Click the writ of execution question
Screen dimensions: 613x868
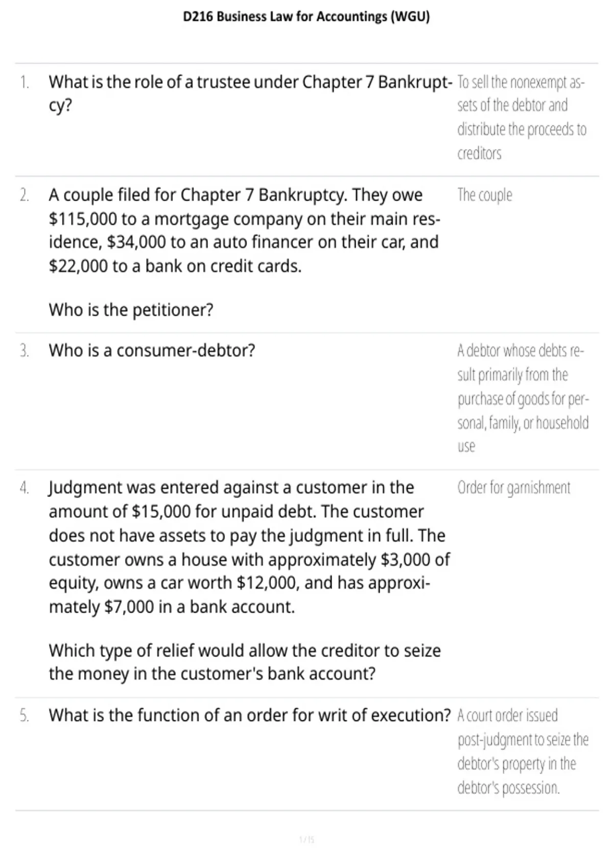tap(249, 715)
